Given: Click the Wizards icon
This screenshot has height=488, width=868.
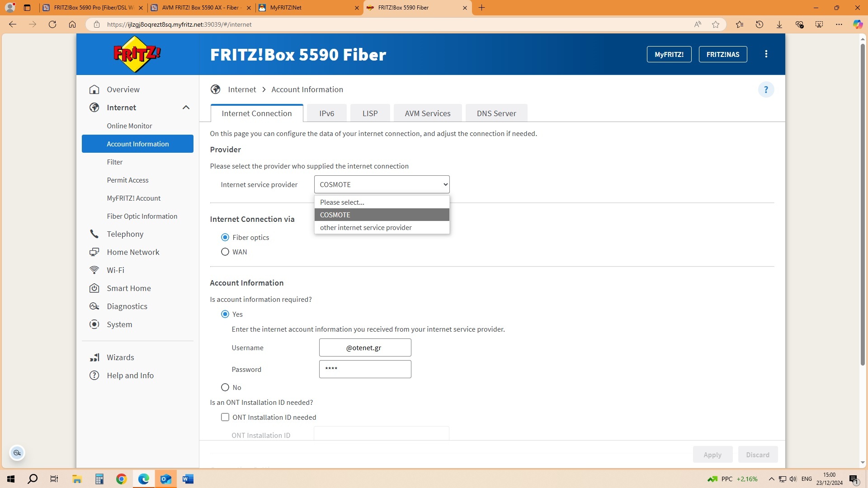Looking at the screenshot, I should (94, 357).
